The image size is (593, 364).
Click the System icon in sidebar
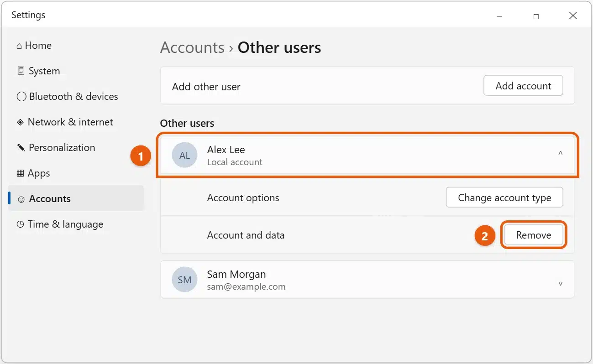click(x=21, y=71)
